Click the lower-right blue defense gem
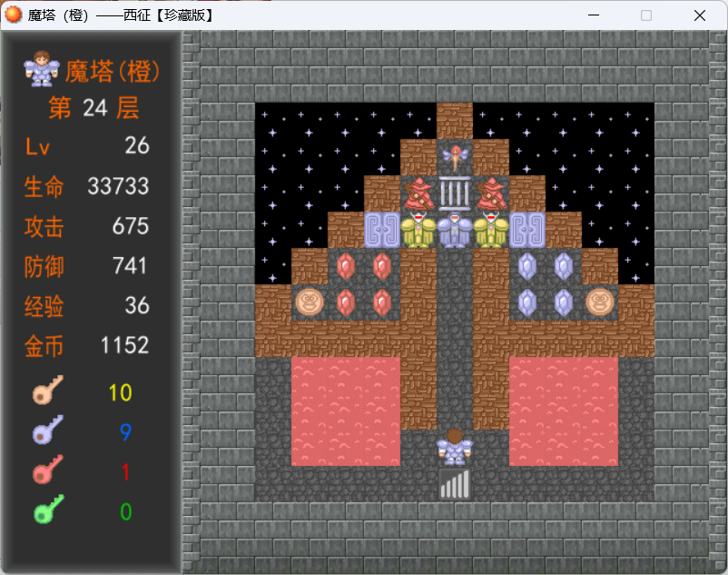Viewport: 728px width, 575px height. [x=563, y=302]
